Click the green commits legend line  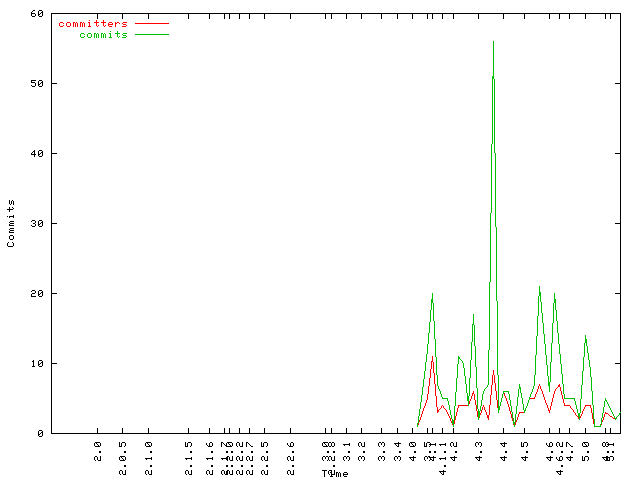(151, 34)
